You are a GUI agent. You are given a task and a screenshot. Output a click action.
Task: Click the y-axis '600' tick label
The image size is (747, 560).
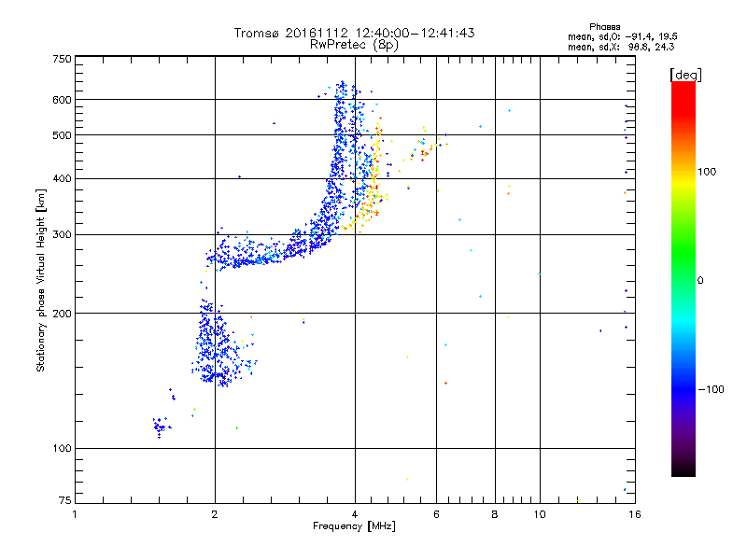pos(62,100)
